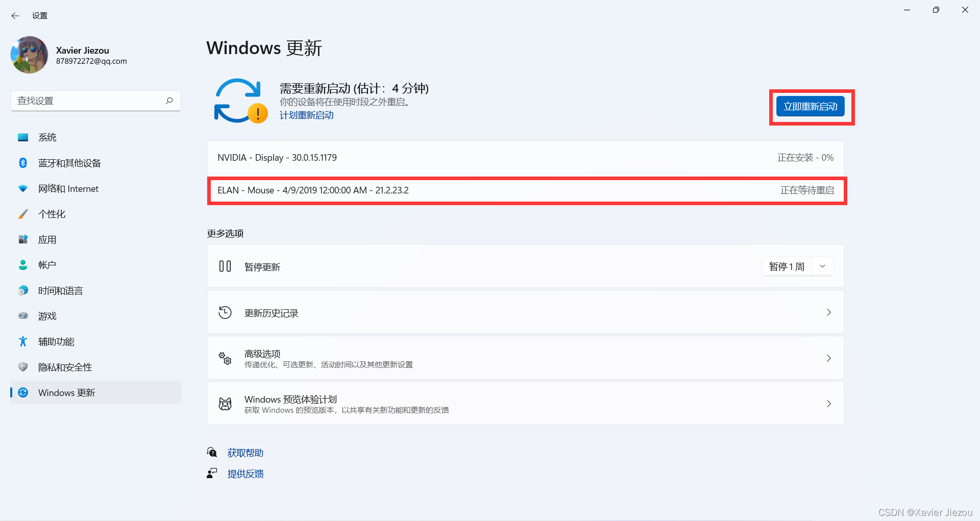The width and height of the screenshot is (980, 521).
Task: Click the 获取帮助 help icon
Action: click(212, 452)
